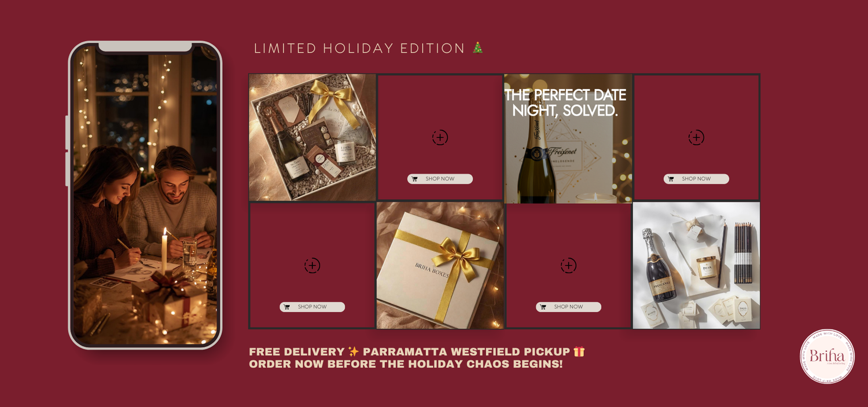Open the white flat-lay champagne and pencils photo

[x=696, y=265]
